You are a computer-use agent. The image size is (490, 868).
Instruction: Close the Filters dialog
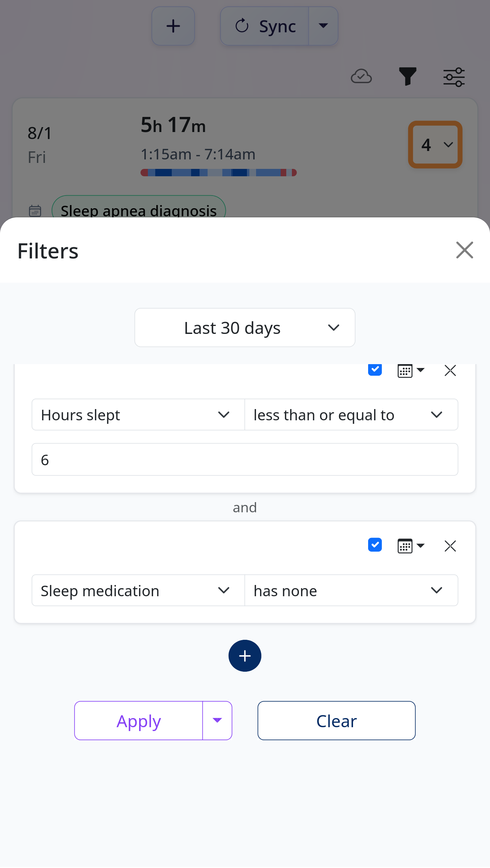[x=464, y=250]
